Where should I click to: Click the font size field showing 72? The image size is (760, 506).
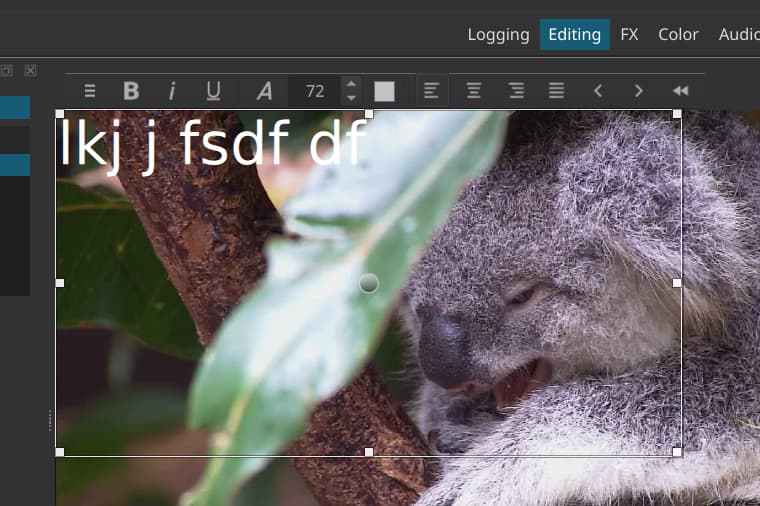pos(315,91)
